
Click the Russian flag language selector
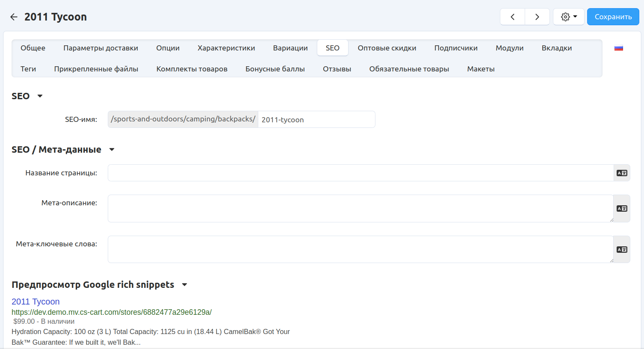pos(618,48)
